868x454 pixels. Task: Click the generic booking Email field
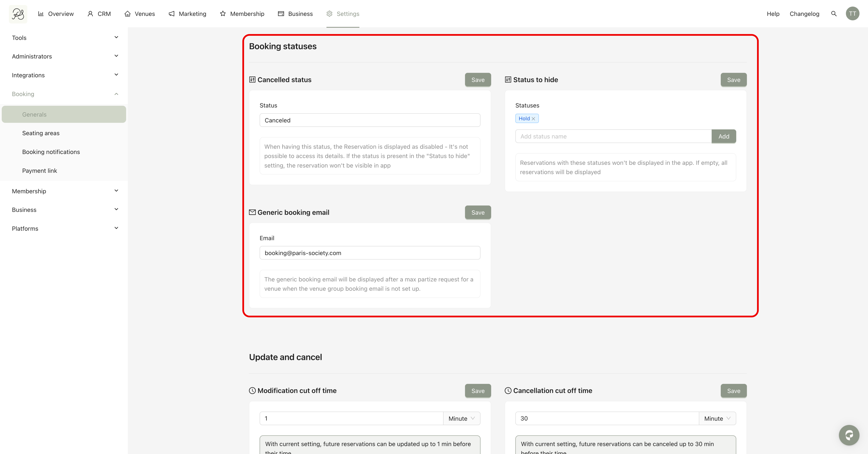[370, 253]
